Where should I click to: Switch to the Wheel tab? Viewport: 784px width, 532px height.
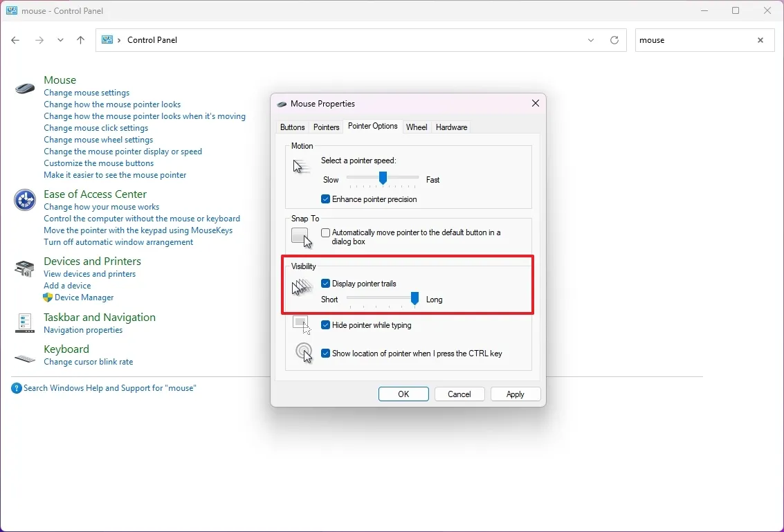[x=417, y=127]
